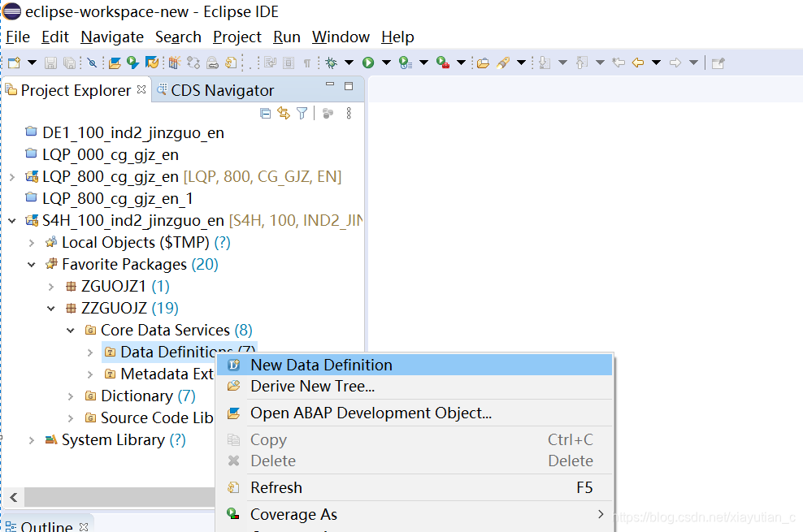Image resolution: width=803 pixels, height=532 pixels.
Task: Switch to the CDS Navigator tab
Action: click(215, 90)
